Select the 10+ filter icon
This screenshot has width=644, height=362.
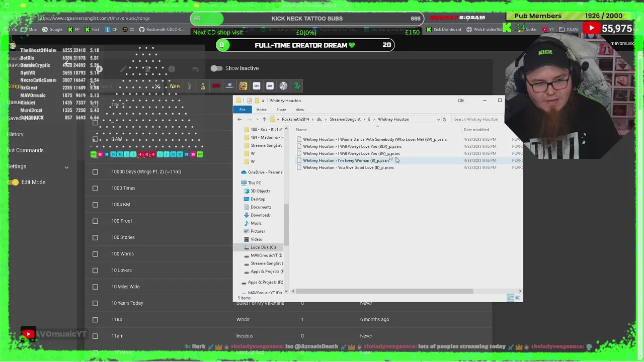pos(257,86)
